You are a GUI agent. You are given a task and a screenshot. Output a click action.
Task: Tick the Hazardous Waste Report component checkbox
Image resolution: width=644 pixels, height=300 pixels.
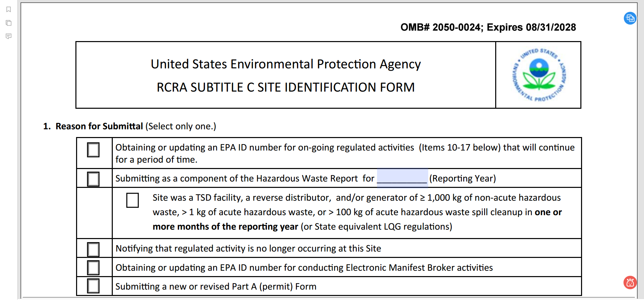(x=93, y=179)
